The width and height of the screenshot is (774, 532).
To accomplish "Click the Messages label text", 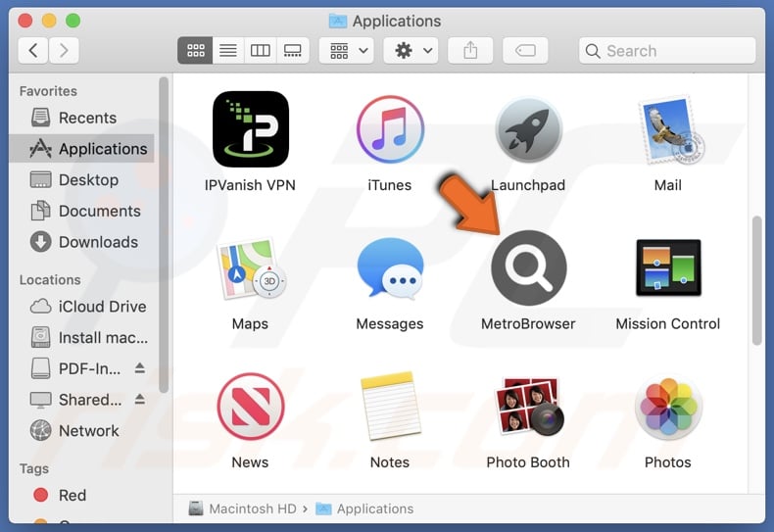I will (390, 323).
